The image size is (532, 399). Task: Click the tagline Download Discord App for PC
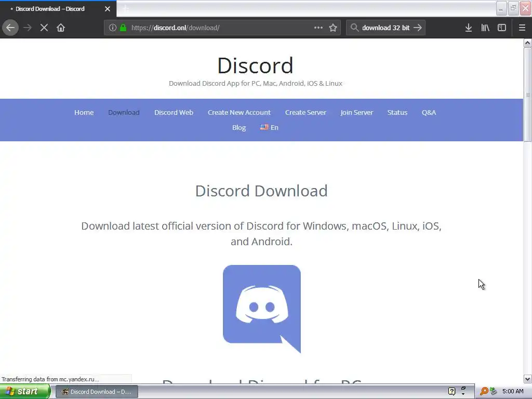pyautogui.click(x=256, y=84)
